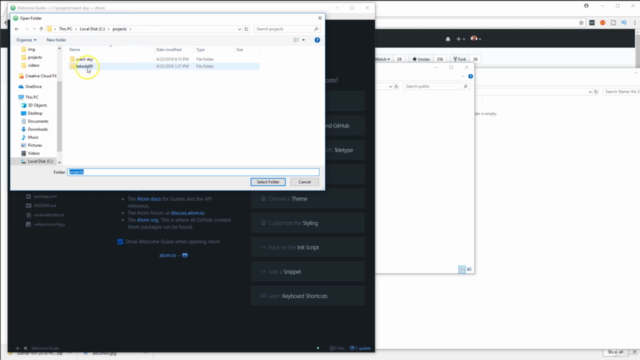640x360 pixels.
Task: Expand the Learn Keyboard Shortcuts card
Action: (308, 296)
